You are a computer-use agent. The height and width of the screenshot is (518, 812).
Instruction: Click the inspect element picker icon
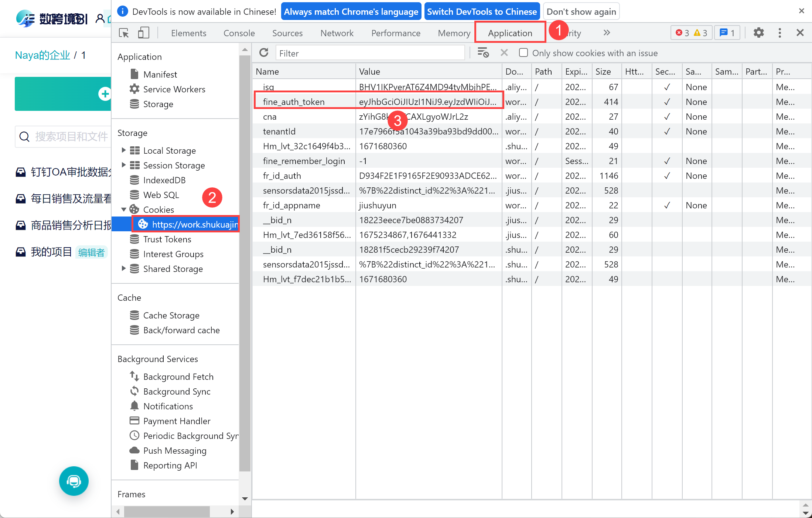tap(124, 33)
